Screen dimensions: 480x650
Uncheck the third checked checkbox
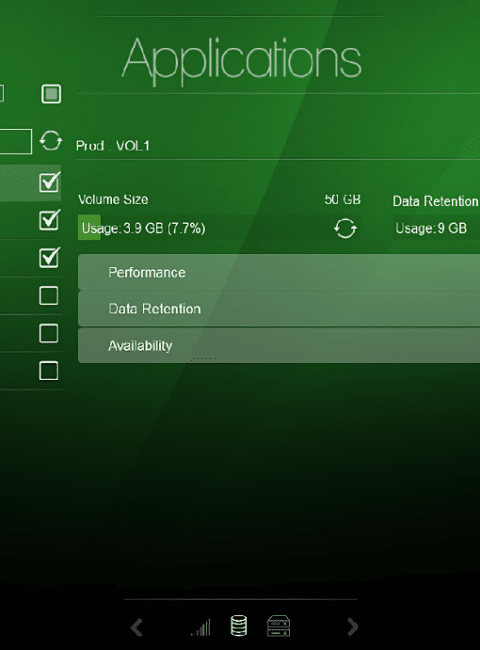pyautogui.click(x=49, y=258)
